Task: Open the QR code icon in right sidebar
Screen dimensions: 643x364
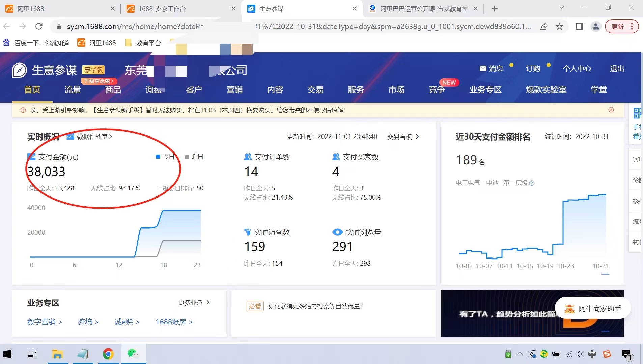Action: [637, 113]
